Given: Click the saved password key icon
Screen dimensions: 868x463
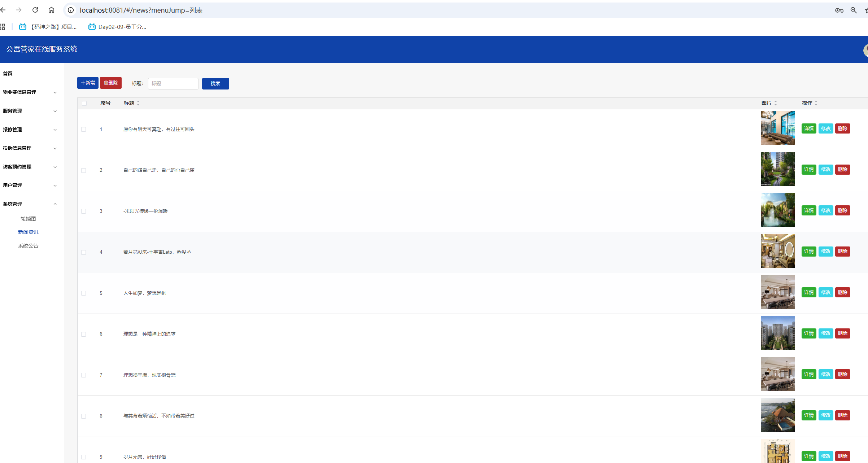Looking at the screenshot, I should [839, 10].
